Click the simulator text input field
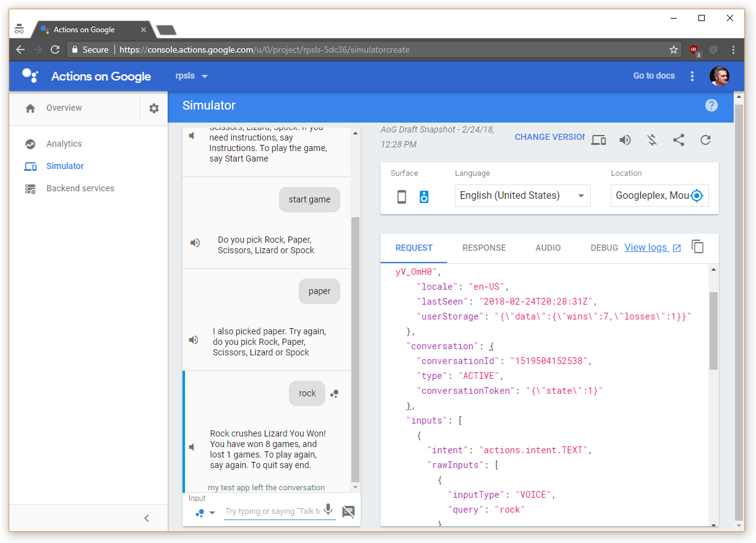The width and height of the screenshot is (756, 543). (x=272, y=511)
